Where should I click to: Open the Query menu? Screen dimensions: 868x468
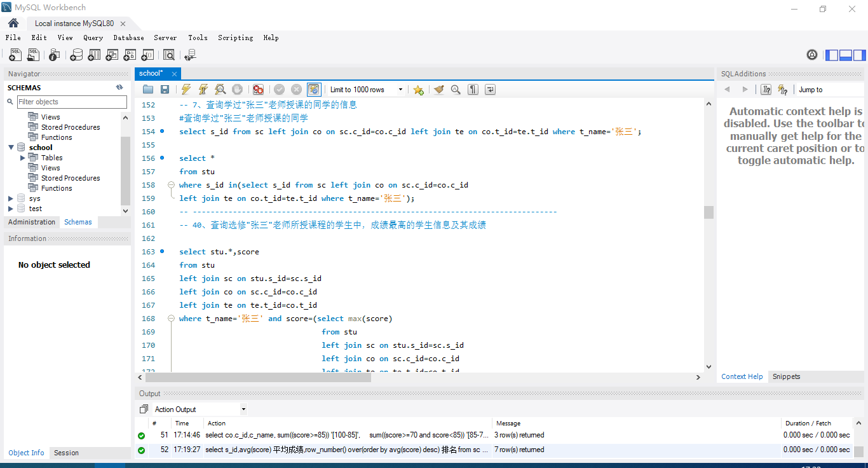[x=93, y=38]
